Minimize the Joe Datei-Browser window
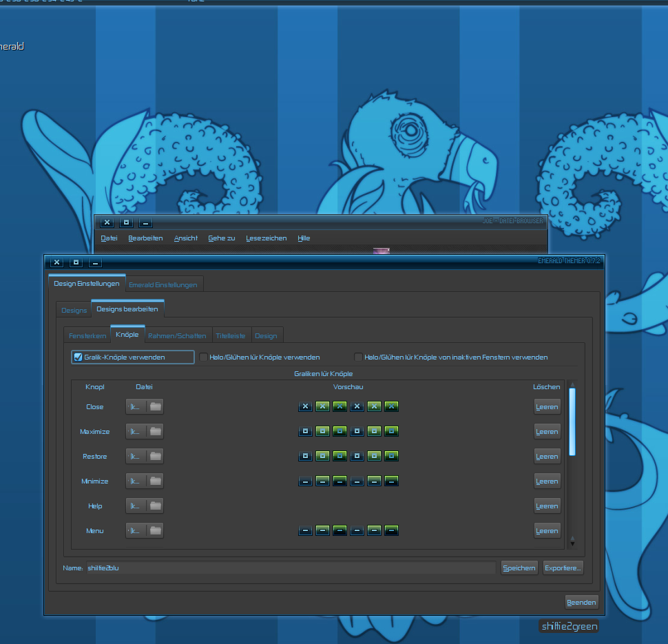 (x=145, y=222)
